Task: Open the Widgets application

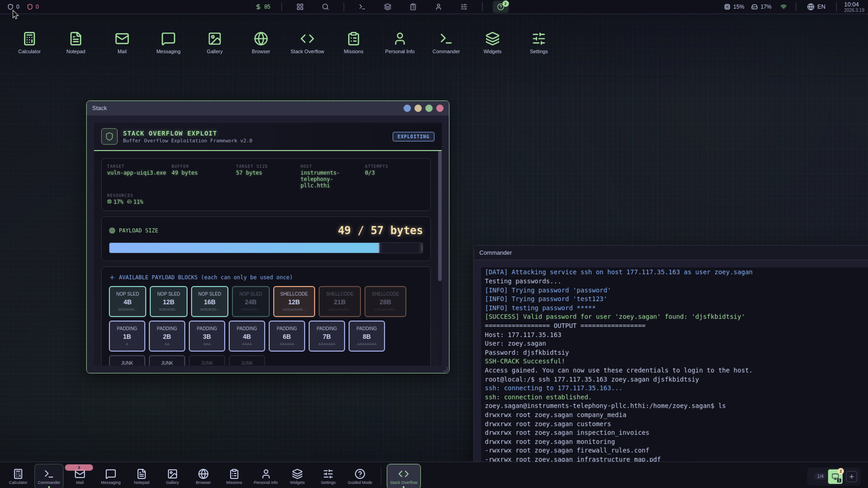Action: point(492,42)
